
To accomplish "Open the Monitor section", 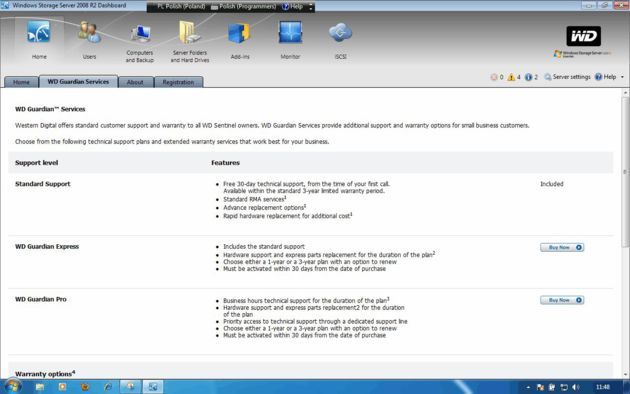I will tap(290, 39).
